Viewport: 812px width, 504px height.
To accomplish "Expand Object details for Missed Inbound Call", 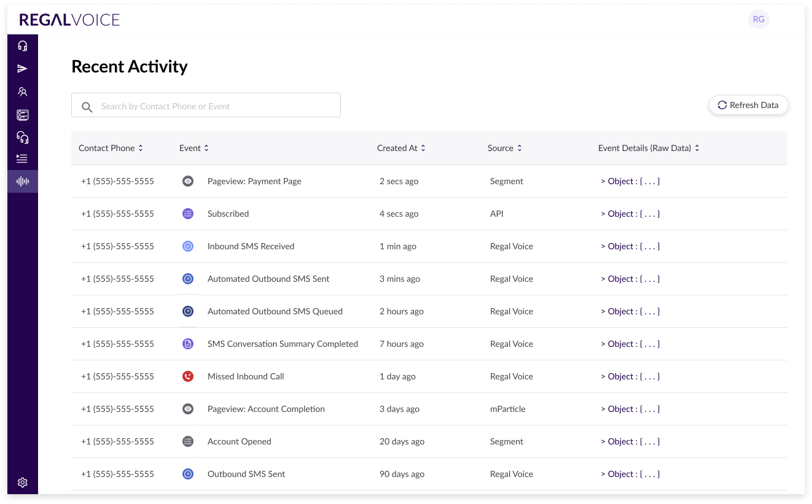I will pos(630,376).
